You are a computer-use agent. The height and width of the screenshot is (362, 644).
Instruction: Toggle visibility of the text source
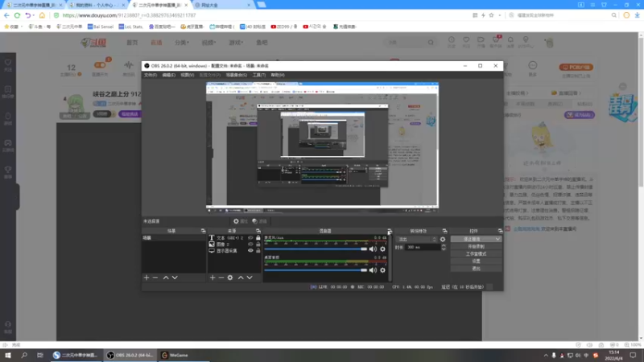(x=250, y=237)
